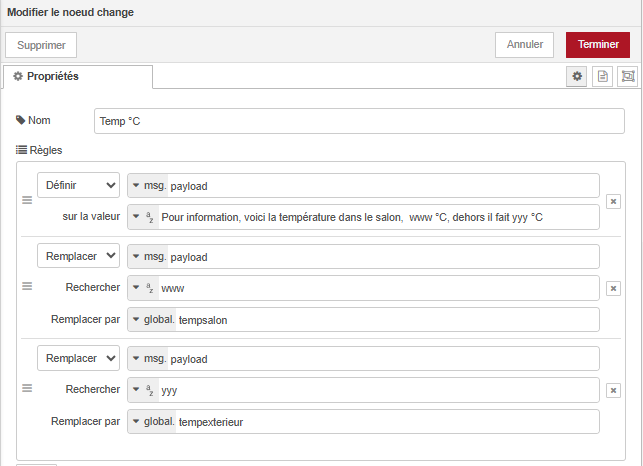Open node properties gear icon
This screenshot has height=466, width=643.
tap(577, 76)
